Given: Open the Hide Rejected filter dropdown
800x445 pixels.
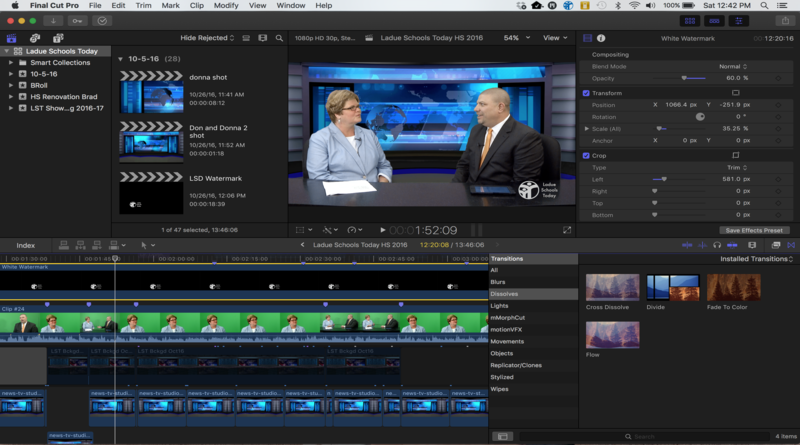Looking at the screenshot, I should coord(207,38).
